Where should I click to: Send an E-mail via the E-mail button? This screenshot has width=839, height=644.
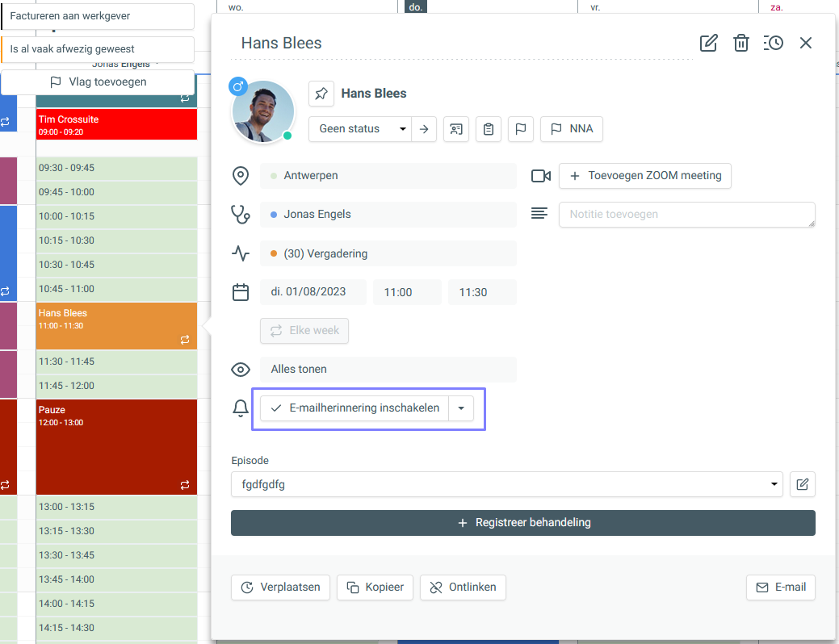coord(781,588)
